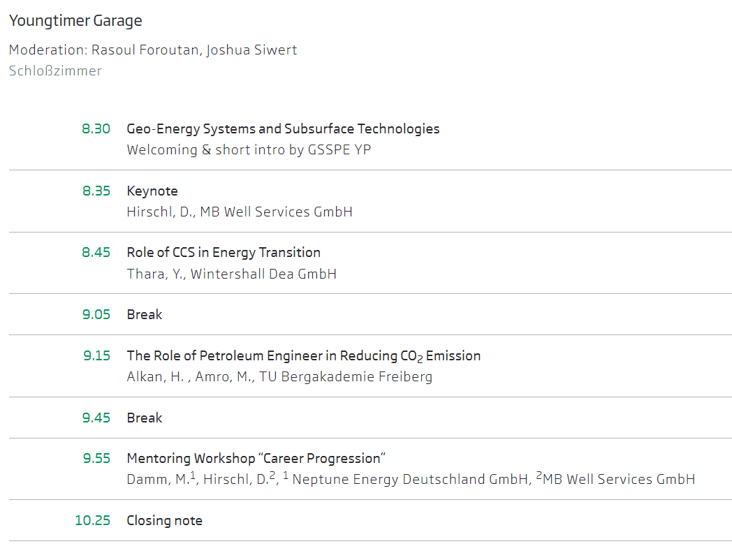The image size is (732, 560).
Task: Click the 8.30 time entry
Action: click(x=96, y=128)
